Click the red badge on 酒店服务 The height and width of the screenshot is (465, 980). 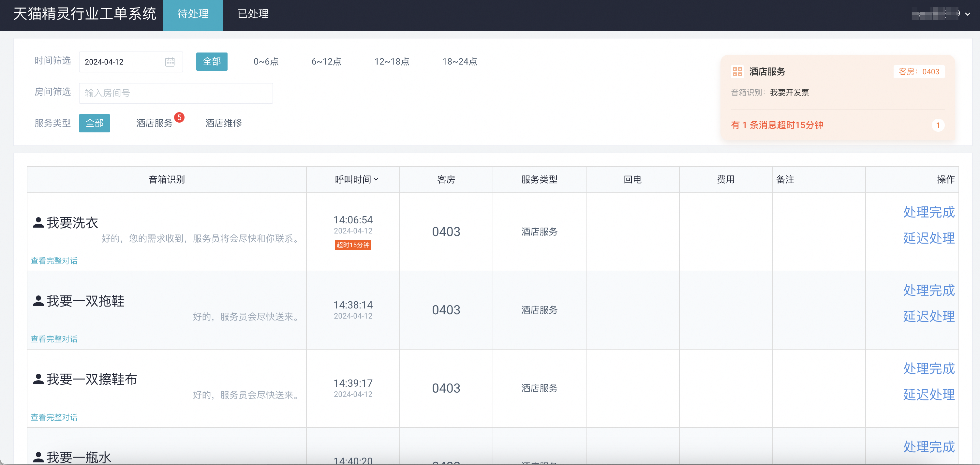coord(179,118)
